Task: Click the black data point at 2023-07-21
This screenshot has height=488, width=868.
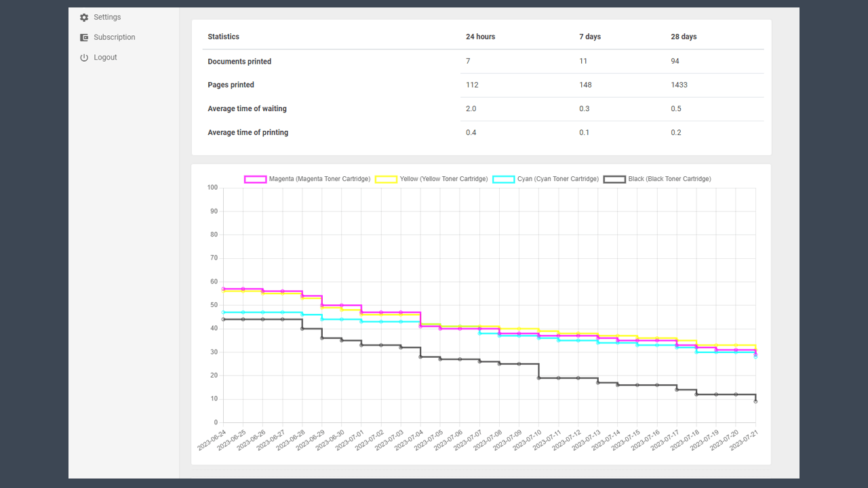Action: click(x=755, y=401)
